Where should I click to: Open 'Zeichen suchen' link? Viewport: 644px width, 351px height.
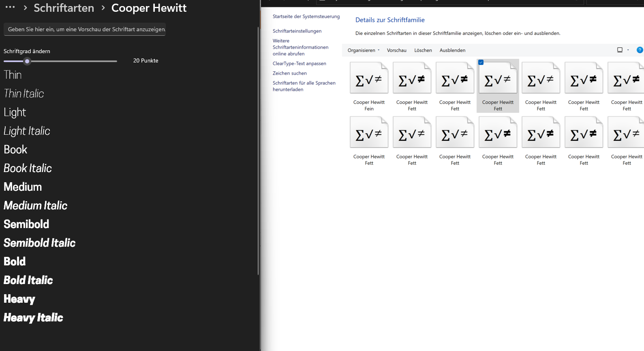coord(290,73)
